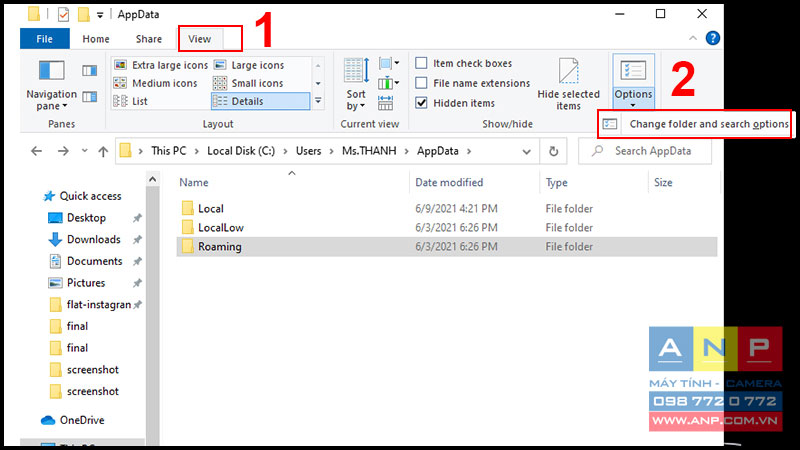Open Downloads in Quick access
Screen dimensions: 800x450
click(x=93, y=239)
